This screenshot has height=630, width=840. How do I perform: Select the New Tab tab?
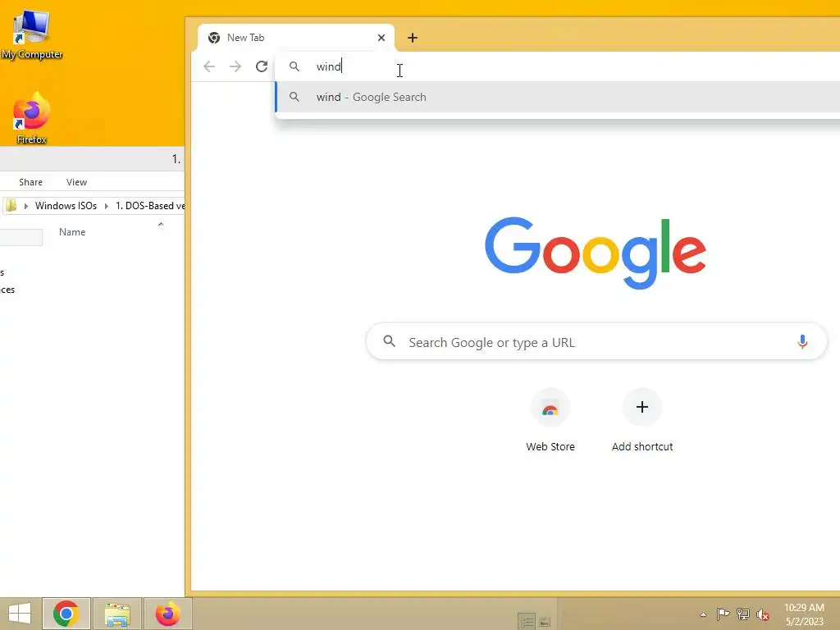295,38
